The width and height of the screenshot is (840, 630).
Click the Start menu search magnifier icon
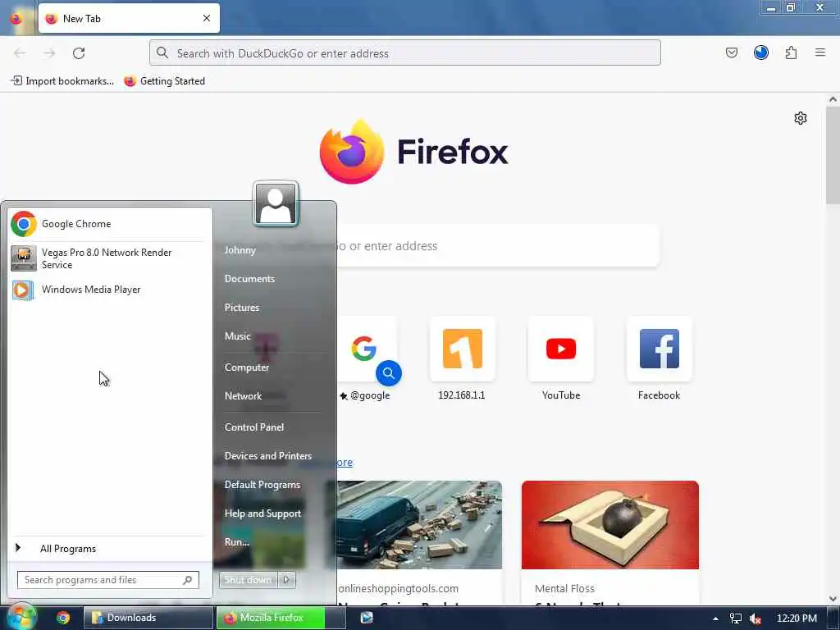click(x=188, y=580)
